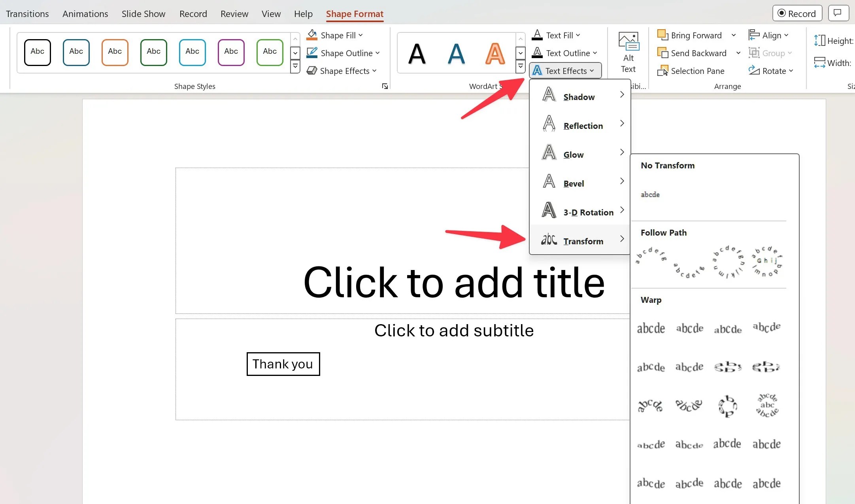Click the Record button
Screen dimensions: 855x504
[x=796, y=13]
